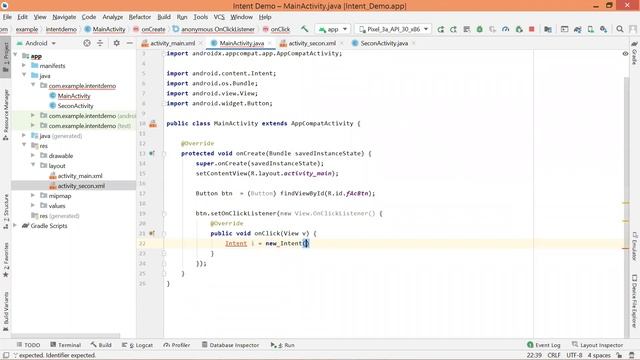
Task: Open the Logcat tool window
Action: [137, 345]
